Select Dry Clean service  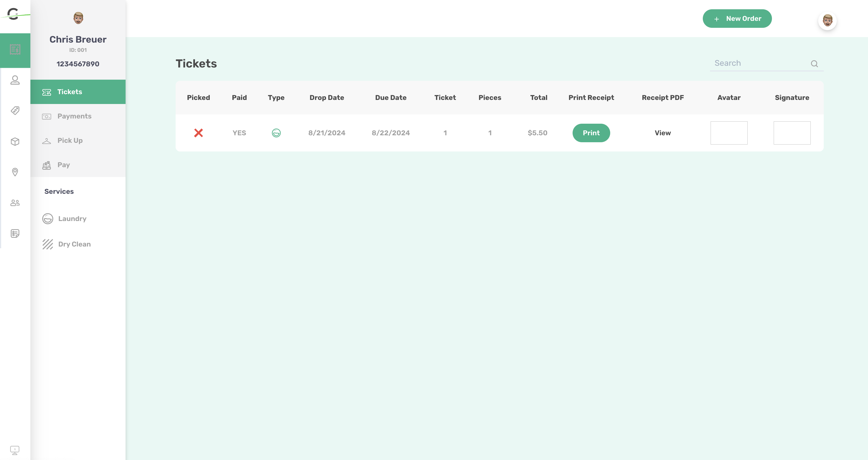coord(74,244)
